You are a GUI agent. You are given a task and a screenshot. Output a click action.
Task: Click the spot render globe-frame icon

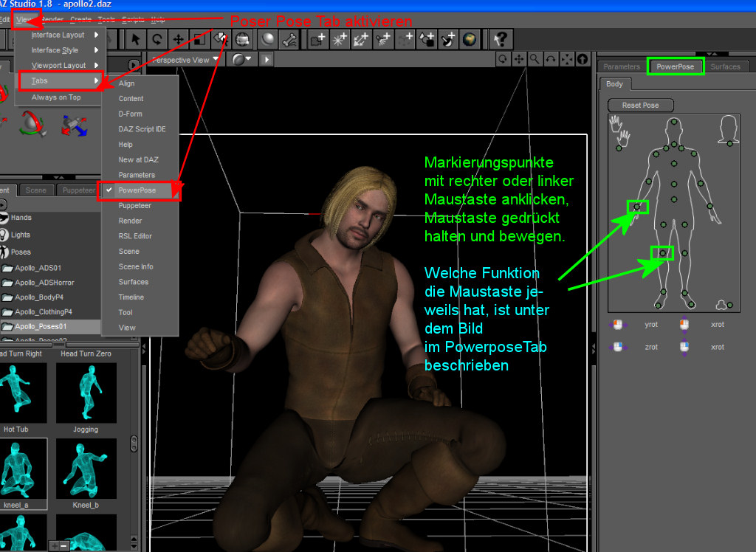[242, 40]
